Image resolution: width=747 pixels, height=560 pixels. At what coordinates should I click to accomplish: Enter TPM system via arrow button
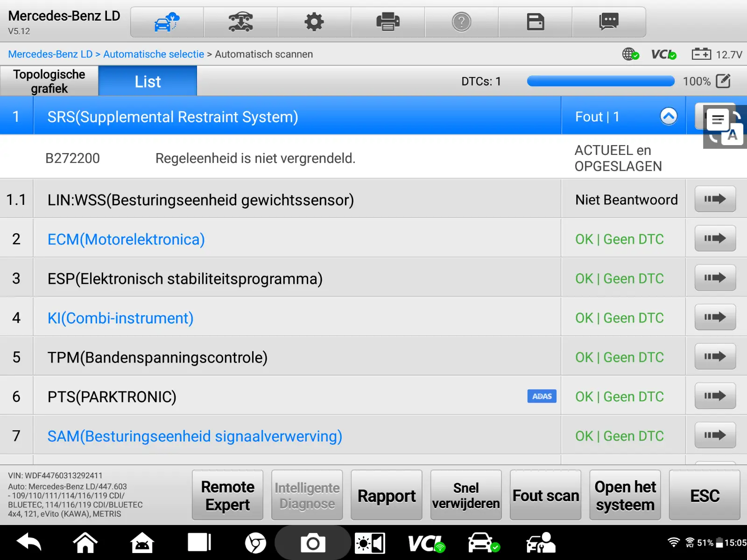pos(715,357)
